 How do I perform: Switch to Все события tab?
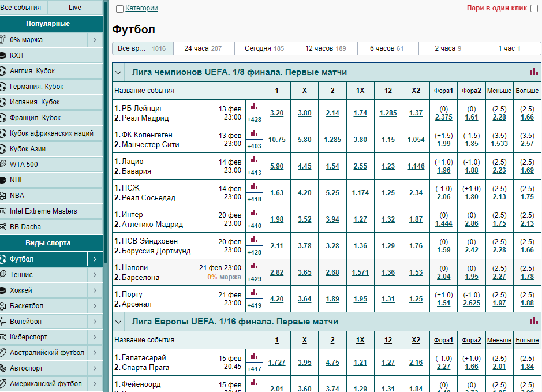point(24,8)
